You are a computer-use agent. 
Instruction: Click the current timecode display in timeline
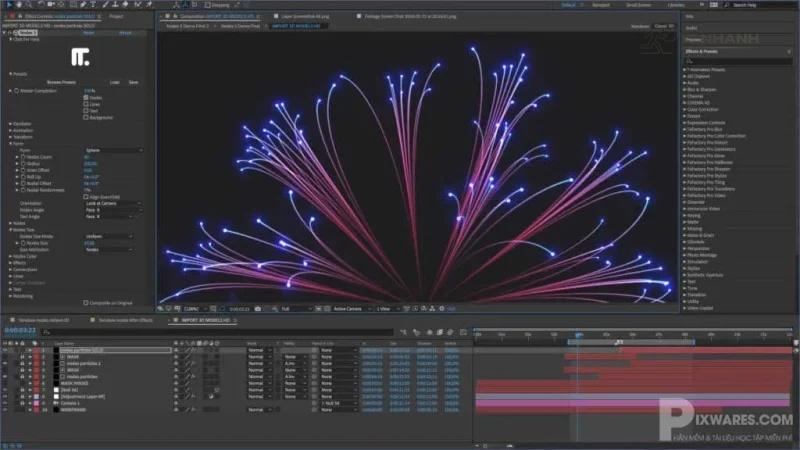(x=20, y=331)
